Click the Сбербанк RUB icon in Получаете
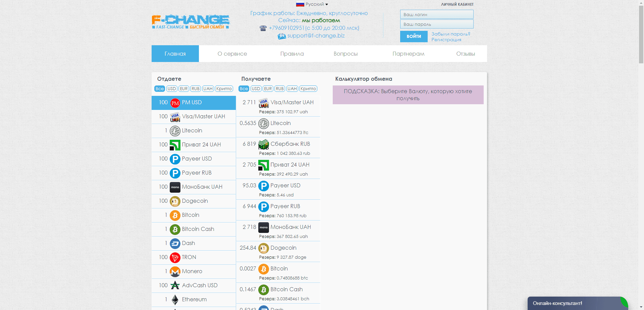This screenshot has height=310, width=644. click(x=264, y=144)
